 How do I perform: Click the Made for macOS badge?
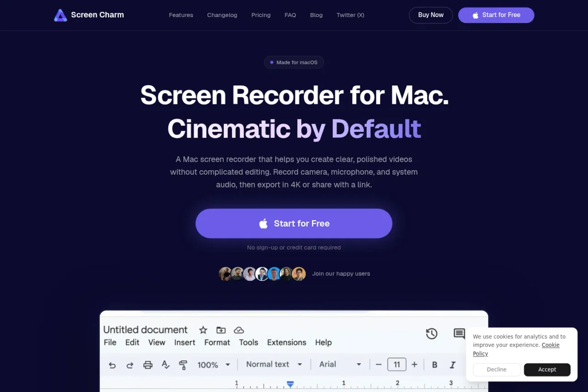pos(294,62)
